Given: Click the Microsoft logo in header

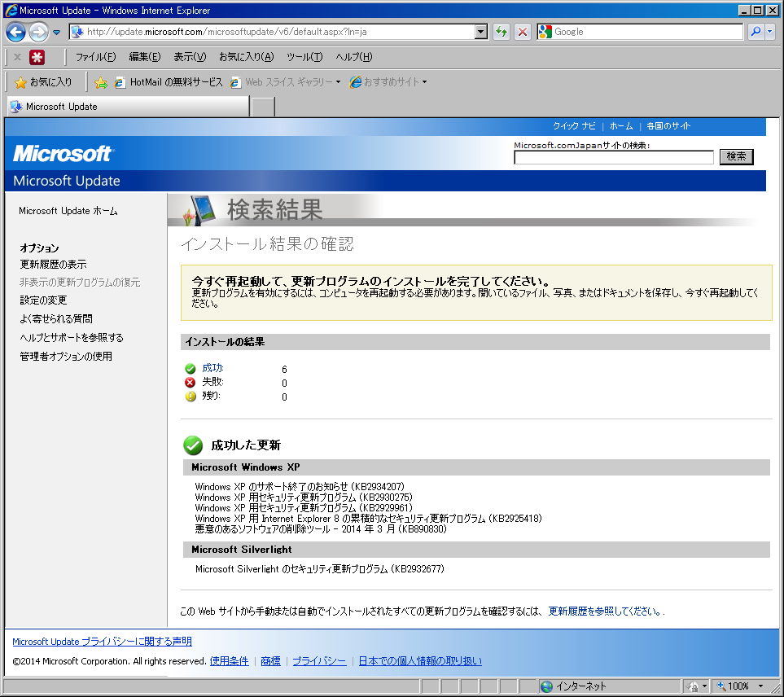Looking at the screenshot, I should point(64,154).
